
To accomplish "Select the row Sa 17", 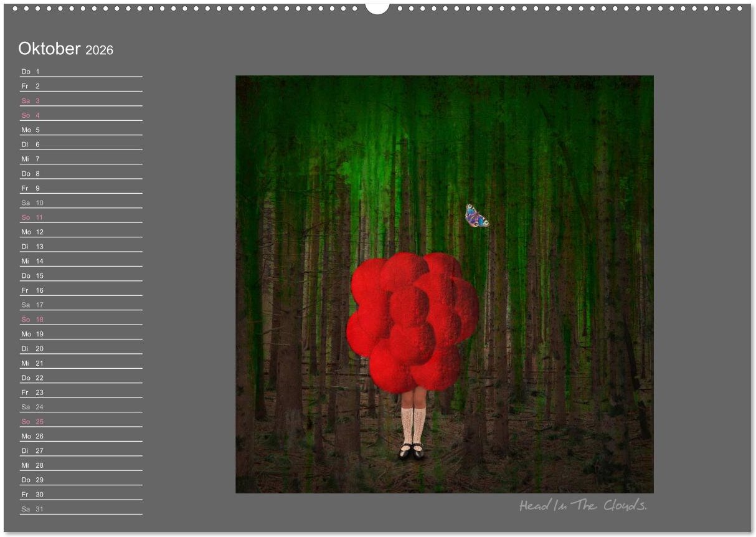I will 81,305.
